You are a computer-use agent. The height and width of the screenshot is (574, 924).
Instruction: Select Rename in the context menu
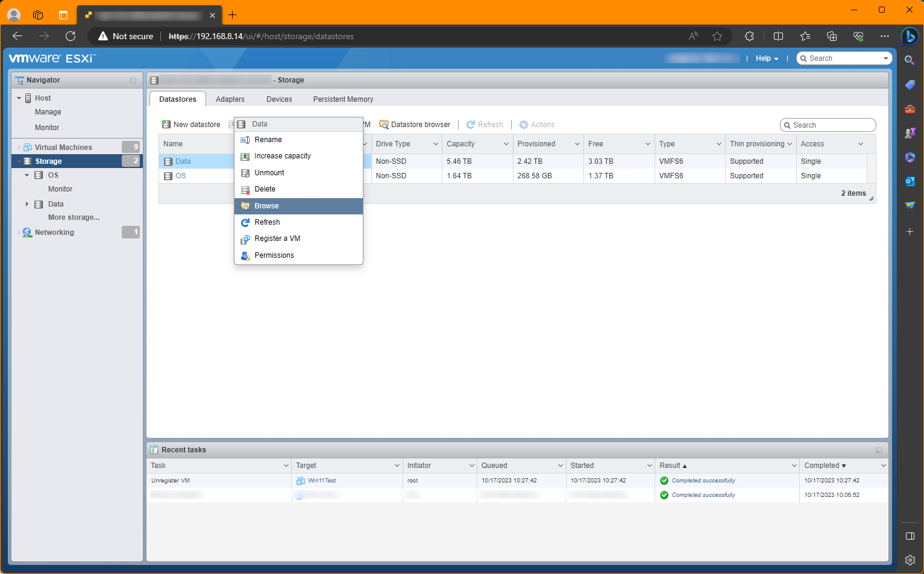(268, 139)
